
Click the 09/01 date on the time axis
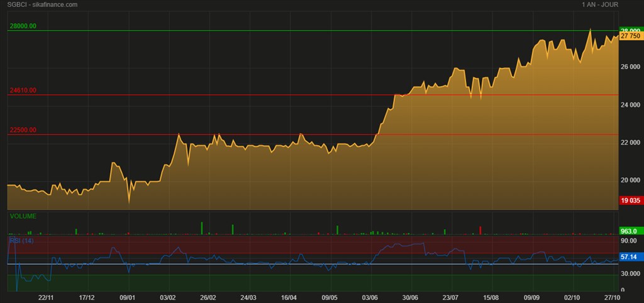point(128,297)
